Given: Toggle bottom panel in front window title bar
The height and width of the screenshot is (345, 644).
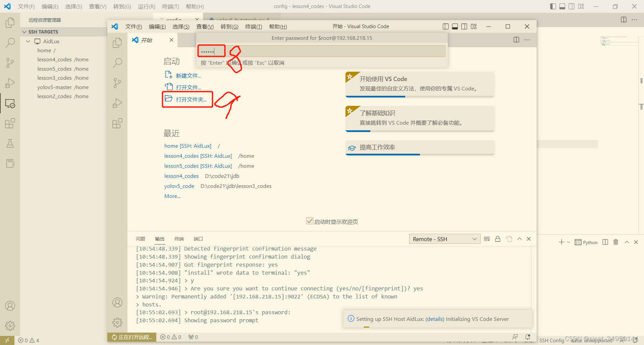Looking at the screenshot, I should point(455,26).
